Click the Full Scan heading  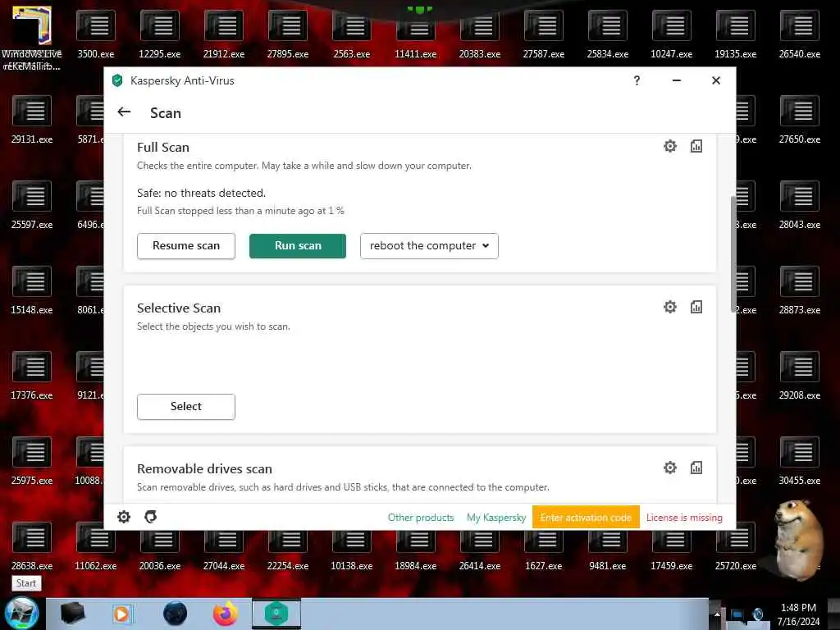click(163, 148)
